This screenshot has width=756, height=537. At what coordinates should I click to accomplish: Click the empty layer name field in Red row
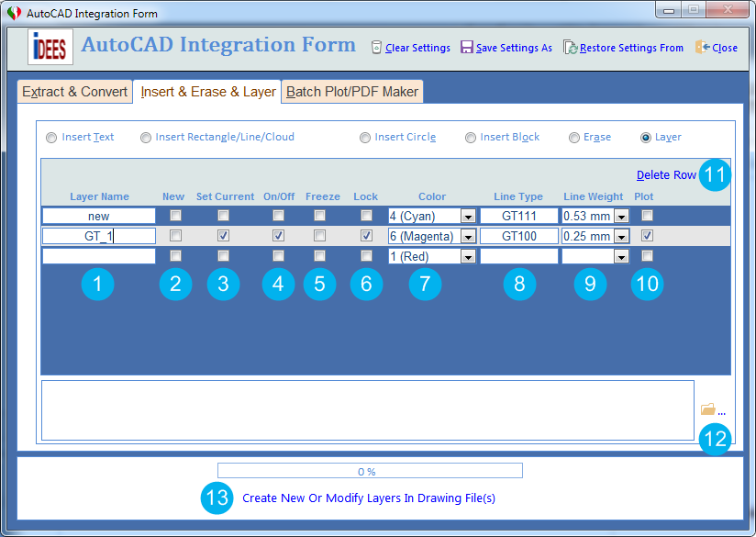[99, 256]
